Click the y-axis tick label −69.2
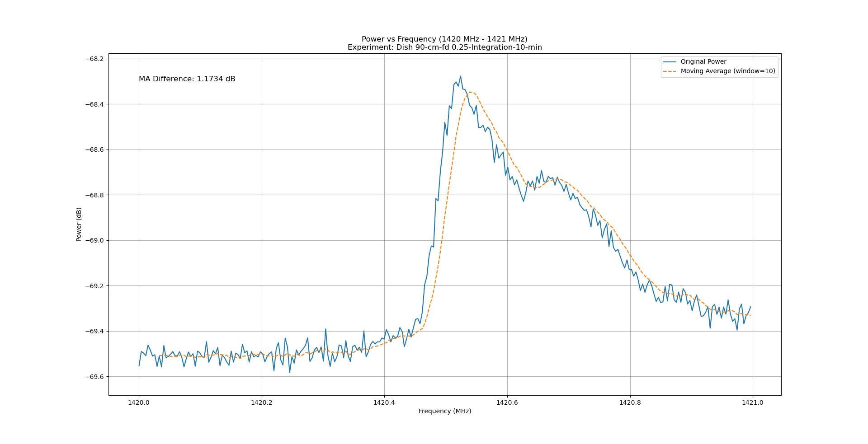This screenshot has height=444, width=868. pos(94,286)
